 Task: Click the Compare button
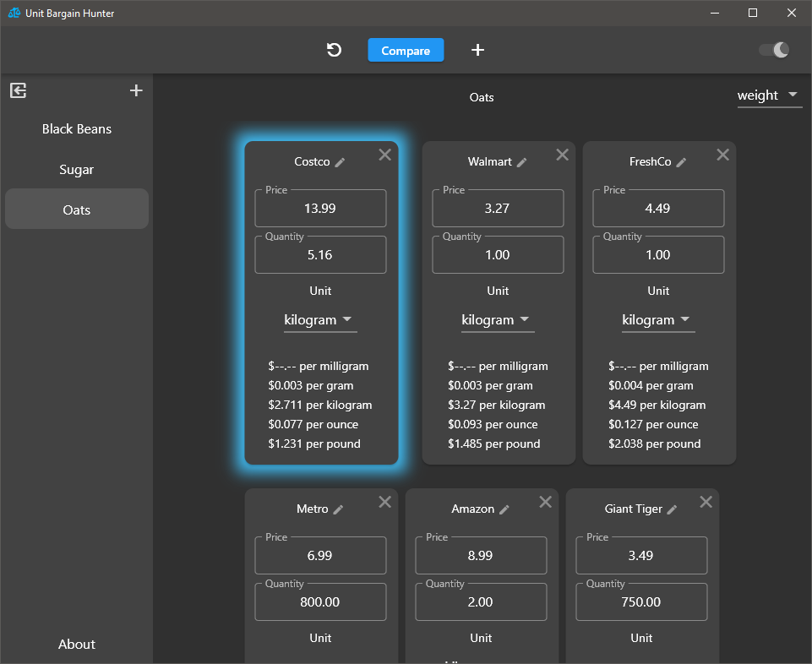pyautogui.click(x=406, y=50)
